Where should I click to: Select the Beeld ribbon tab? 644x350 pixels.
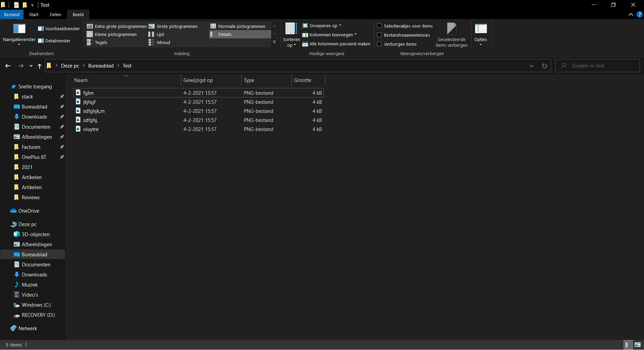78,14
